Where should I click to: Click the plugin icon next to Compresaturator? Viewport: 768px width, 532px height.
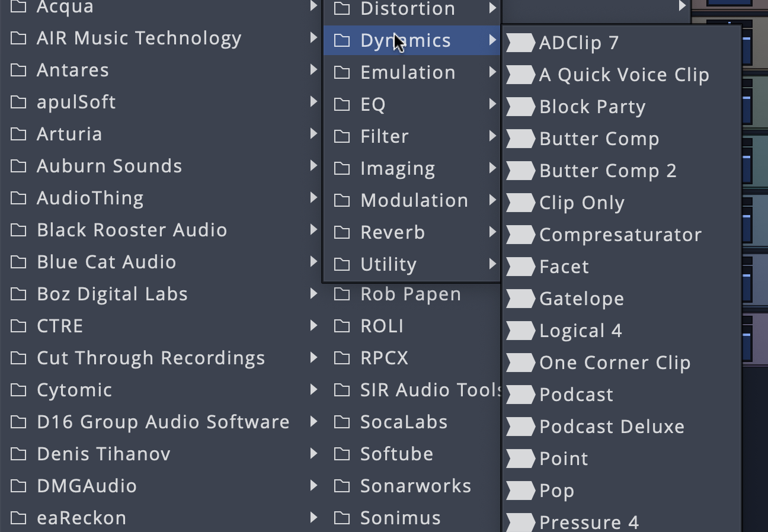point(520,234)
